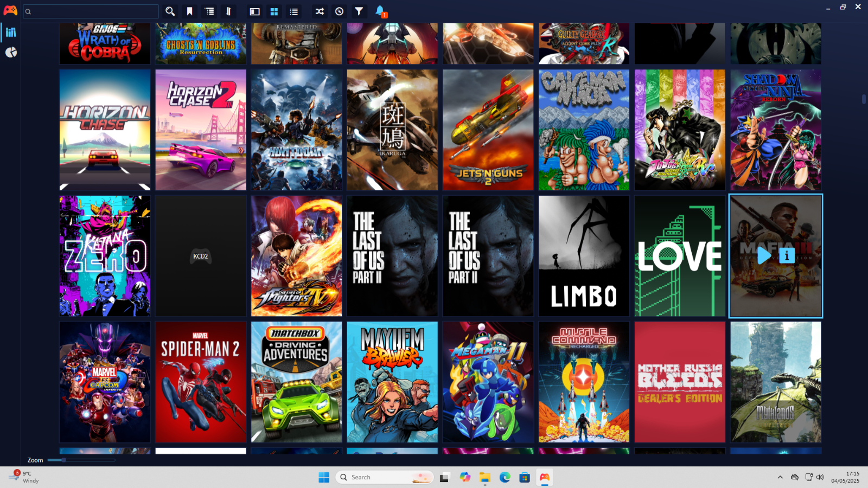Select G.I. Joe Wrath of Cobra cover

105,43
